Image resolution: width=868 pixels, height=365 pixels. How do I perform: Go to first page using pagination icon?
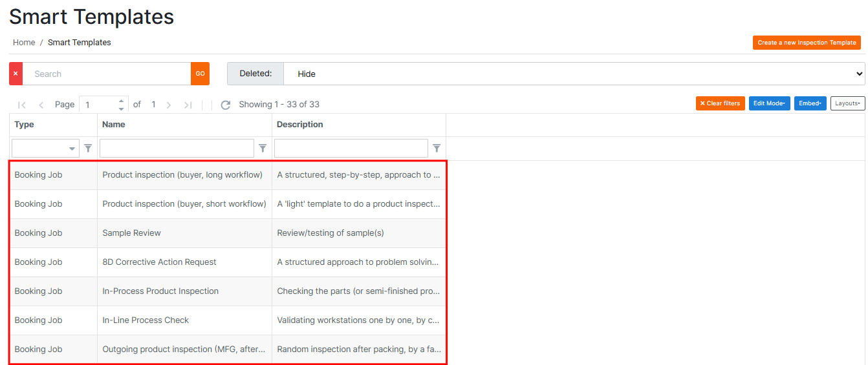22,105
